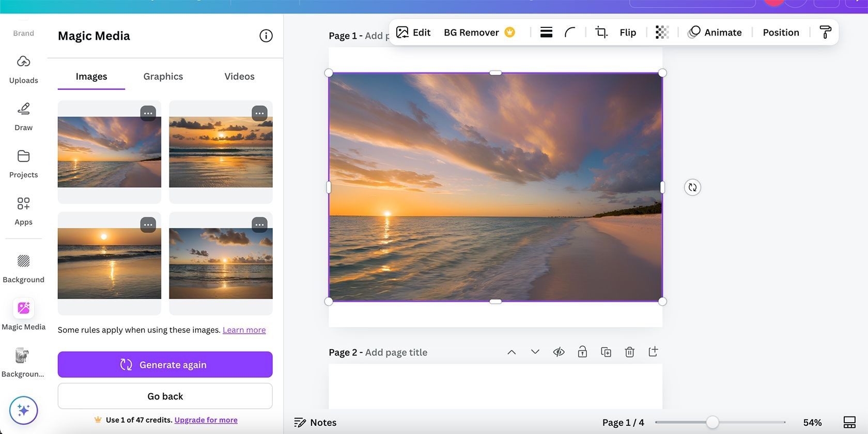Screen dimensions: 868x434
Task: Click the Magic sparkle assistant button
Action: pyautogui.click(x=23, y=410)
